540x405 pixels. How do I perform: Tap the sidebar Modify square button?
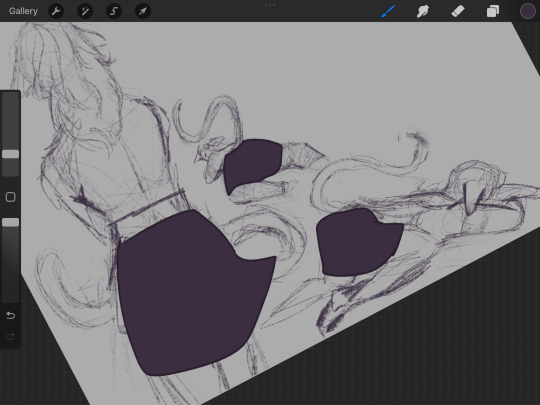pos(11,197)
